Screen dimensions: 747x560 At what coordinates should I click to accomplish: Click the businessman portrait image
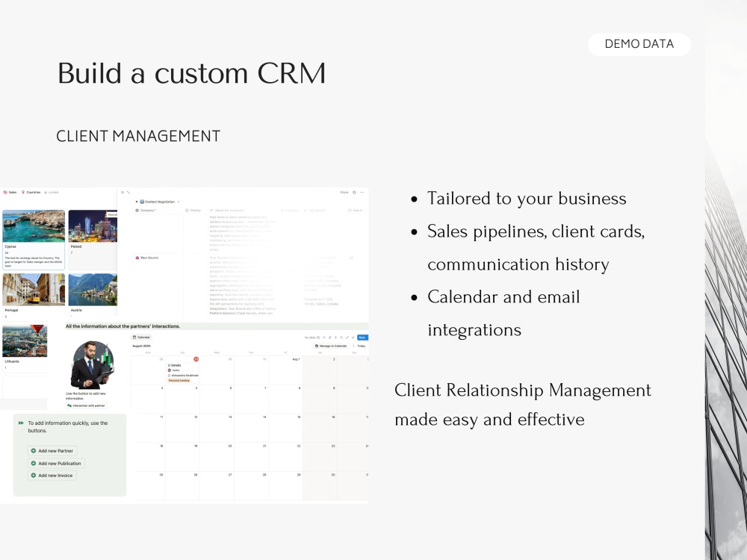point(93,365)
